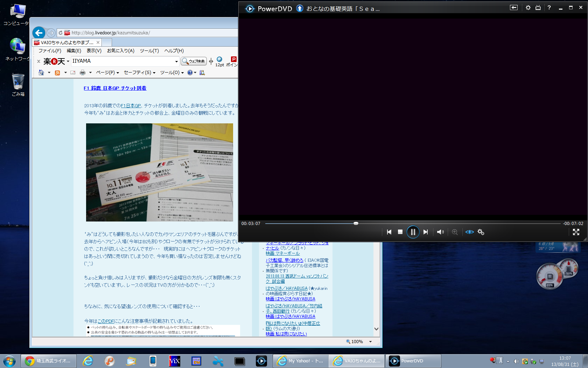Click the RSS feeds icon
The image size is (588, 368).
click(57, 73)
